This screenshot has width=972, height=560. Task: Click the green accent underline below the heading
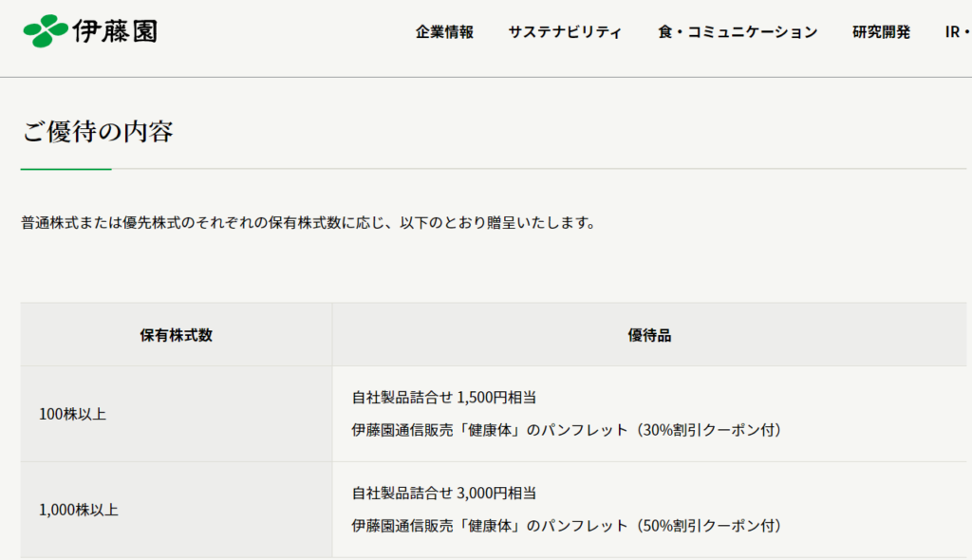point(65,169)
